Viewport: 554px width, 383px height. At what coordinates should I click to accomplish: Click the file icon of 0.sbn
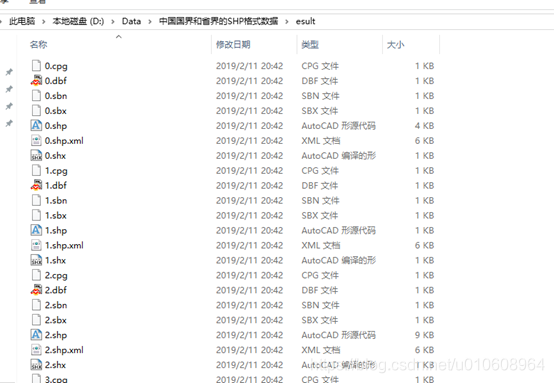click(36, 96)
